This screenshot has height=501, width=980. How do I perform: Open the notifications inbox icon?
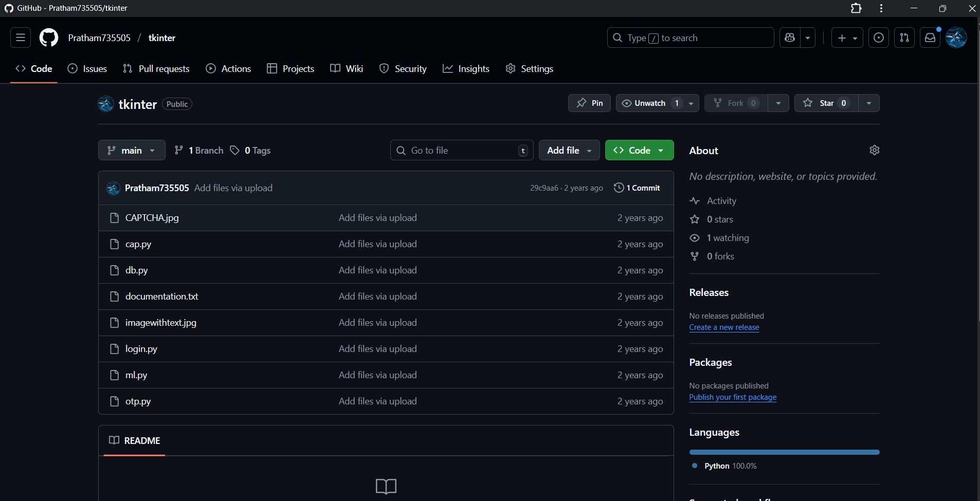pos(930,38)
